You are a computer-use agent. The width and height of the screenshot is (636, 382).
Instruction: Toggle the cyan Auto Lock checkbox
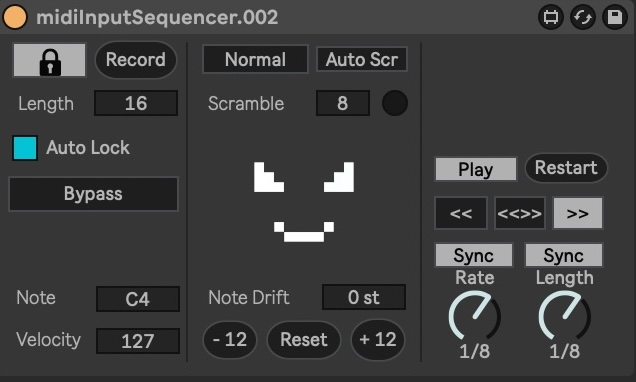pos(25,148)
